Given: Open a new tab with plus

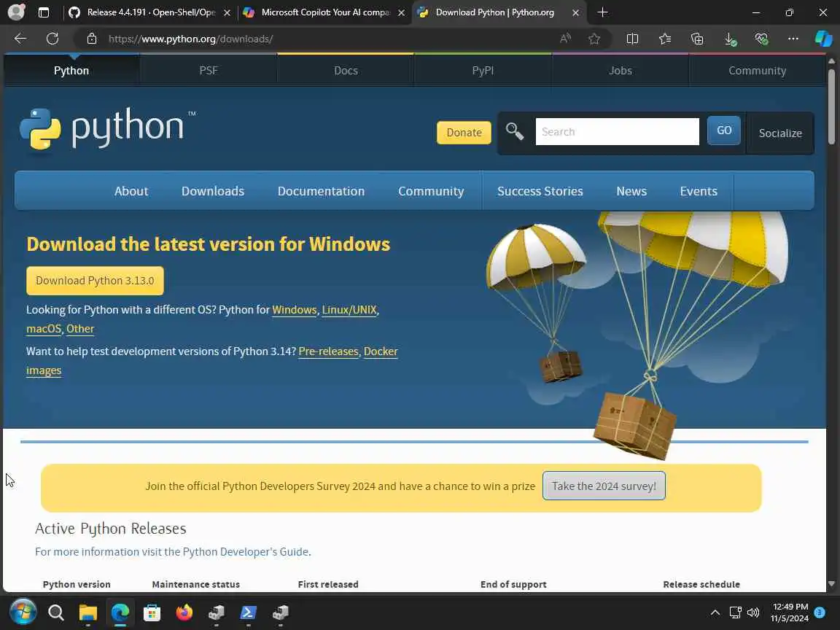Looking at the screenshot, I should point(603,12).
